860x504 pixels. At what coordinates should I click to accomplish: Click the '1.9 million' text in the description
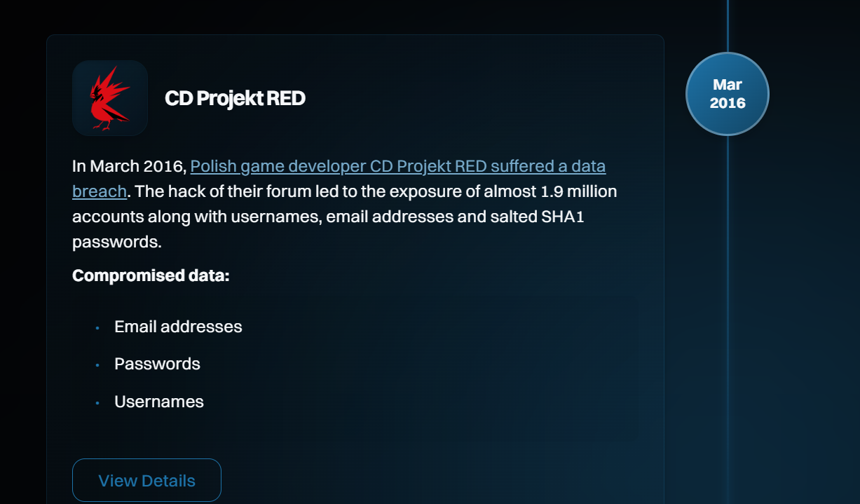click(579, 191)
